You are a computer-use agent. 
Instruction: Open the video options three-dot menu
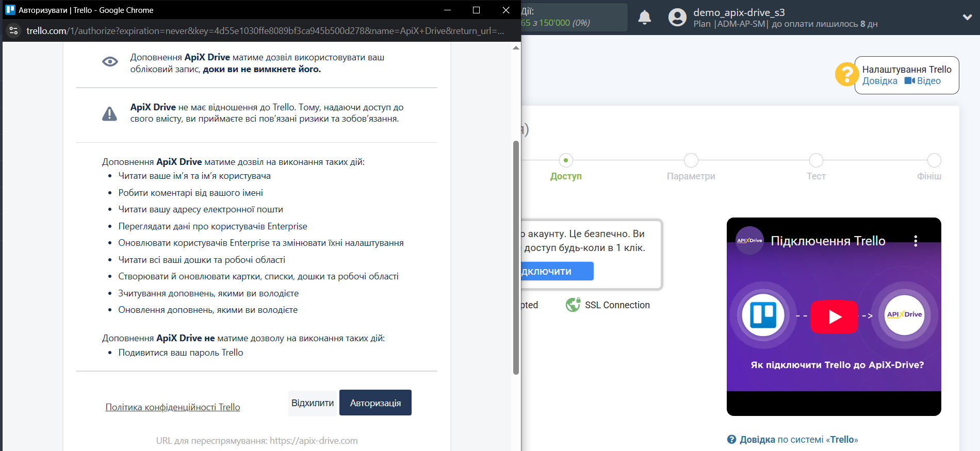[916, 241]
